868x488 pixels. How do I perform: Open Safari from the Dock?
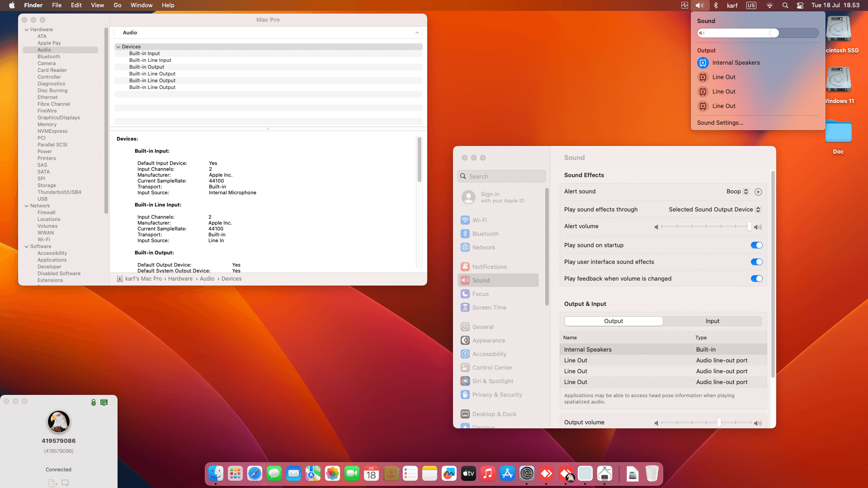point(255,474)
